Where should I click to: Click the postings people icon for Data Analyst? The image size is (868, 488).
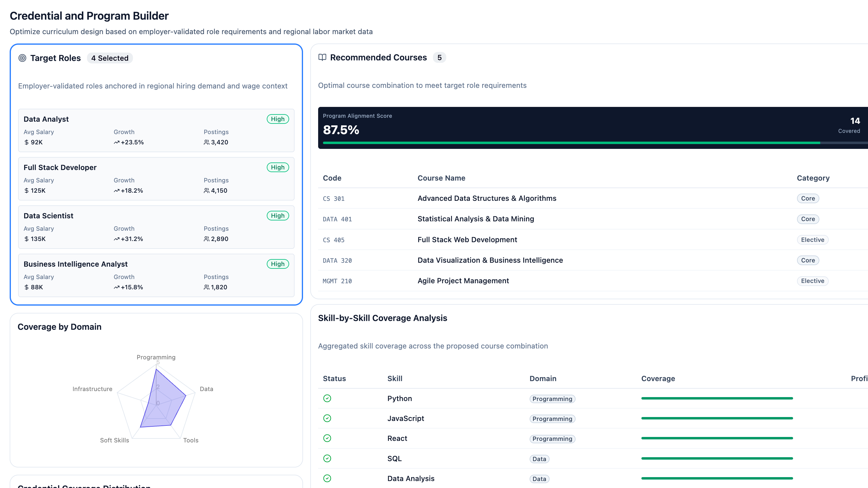pyautogui.click(x=206, y=143)
